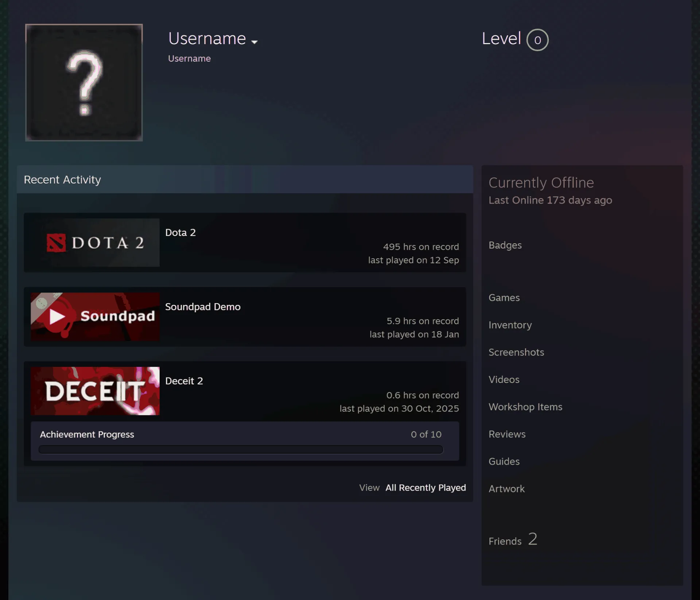The image size is (700, 600).
Task: Open the Games list
Action: (x=504, y=298)
